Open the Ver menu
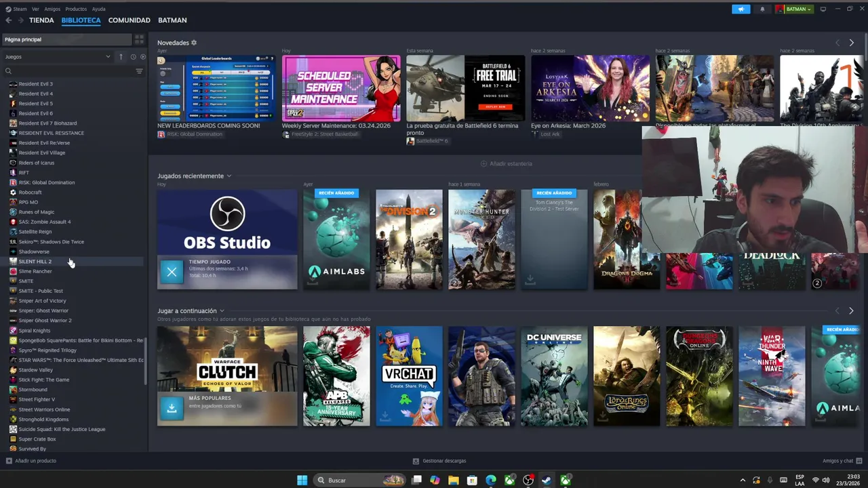Viewport: 868px width, 488px height. [x=35, y=9]
